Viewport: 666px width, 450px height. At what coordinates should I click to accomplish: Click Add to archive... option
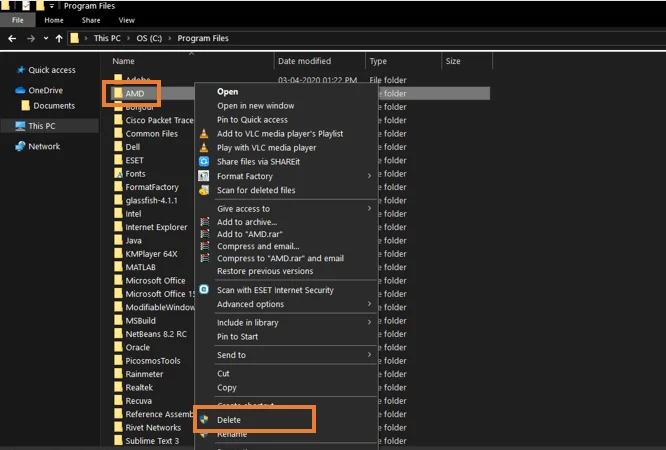pyautogui.click(x=247, y=222)
